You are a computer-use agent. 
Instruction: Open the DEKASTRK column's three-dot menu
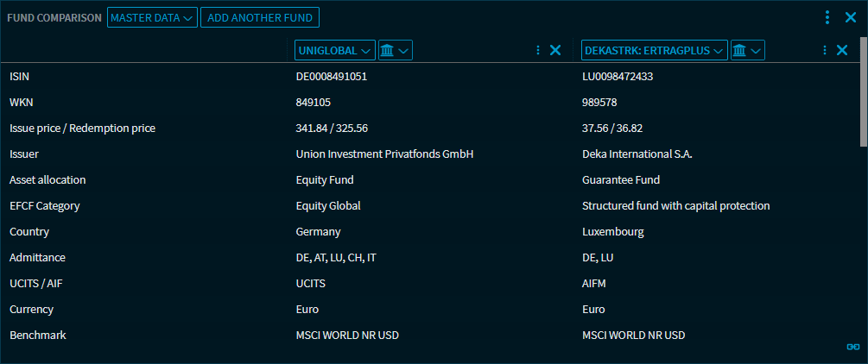(x=825, y=50)
